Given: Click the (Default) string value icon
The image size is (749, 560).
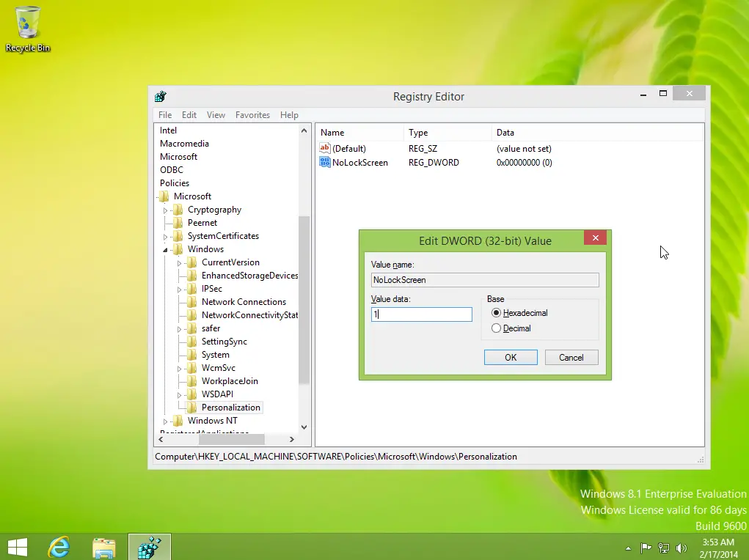Looking at the screenshot, I should (325, 149).
